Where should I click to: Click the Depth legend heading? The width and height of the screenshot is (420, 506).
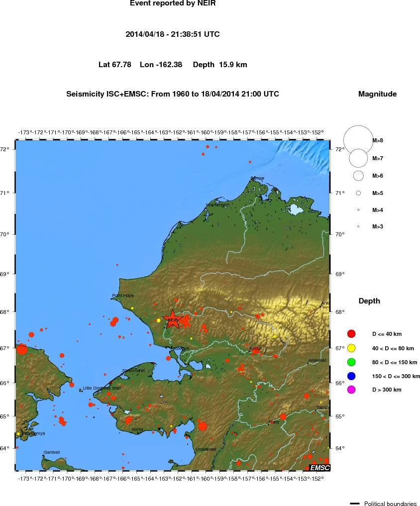point(369,301)
